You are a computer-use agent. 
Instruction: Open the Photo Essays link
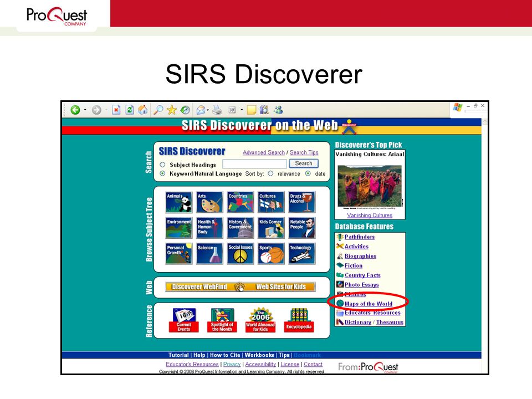point(362,284)
